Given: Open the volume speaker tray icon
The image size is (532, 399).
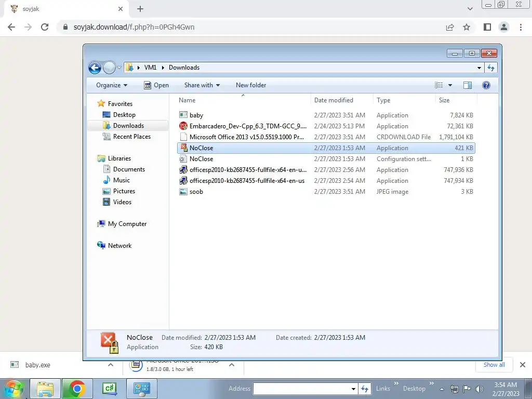Looking at the screenshot, I should [x=480, y=389].
